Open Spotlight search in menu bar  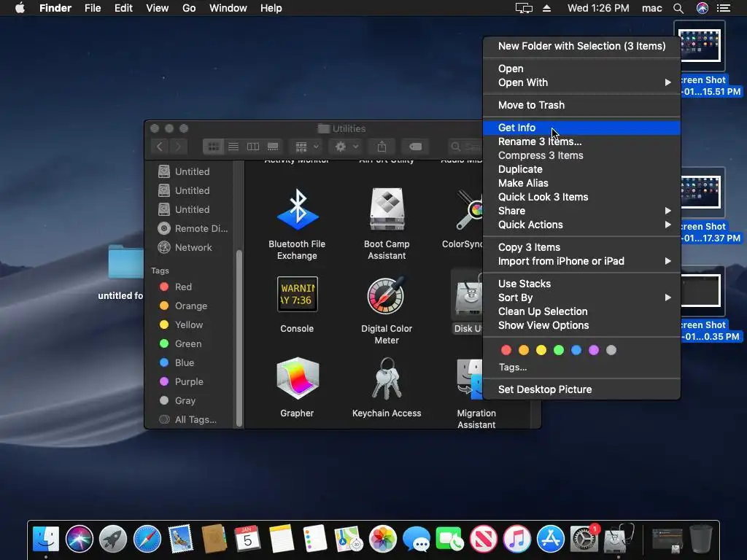678,8
